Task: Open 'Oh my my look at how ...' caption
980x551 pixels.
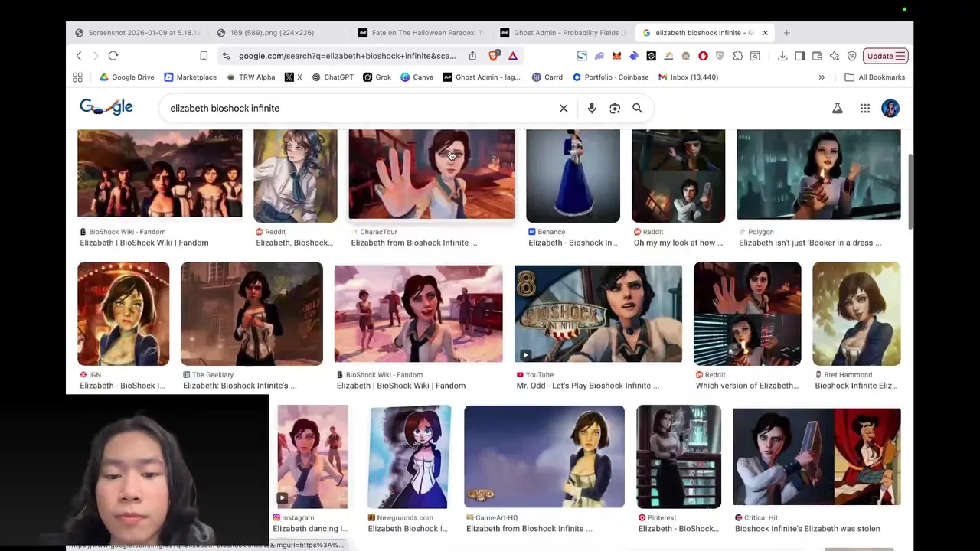Action: click(x=678, y=243)
